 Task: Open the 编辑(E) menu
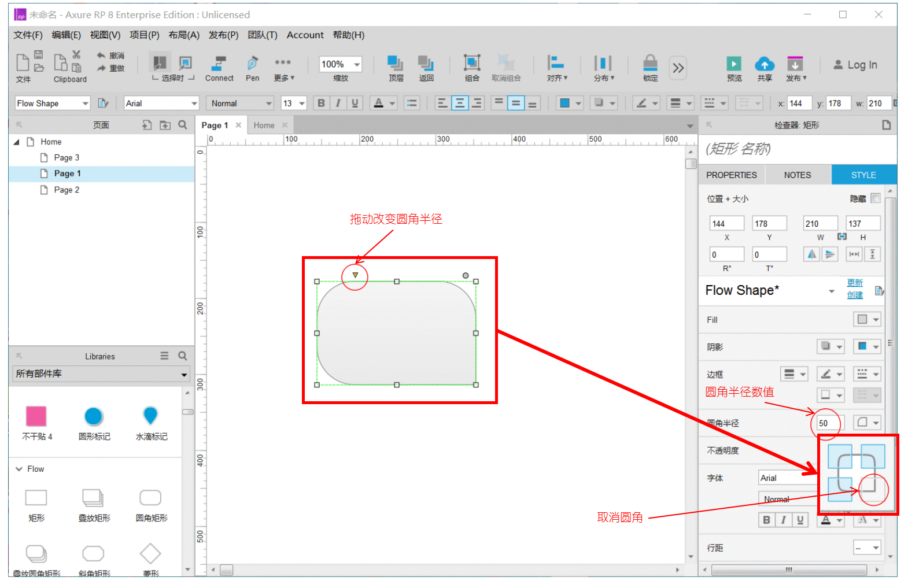[x=67, y=35]
